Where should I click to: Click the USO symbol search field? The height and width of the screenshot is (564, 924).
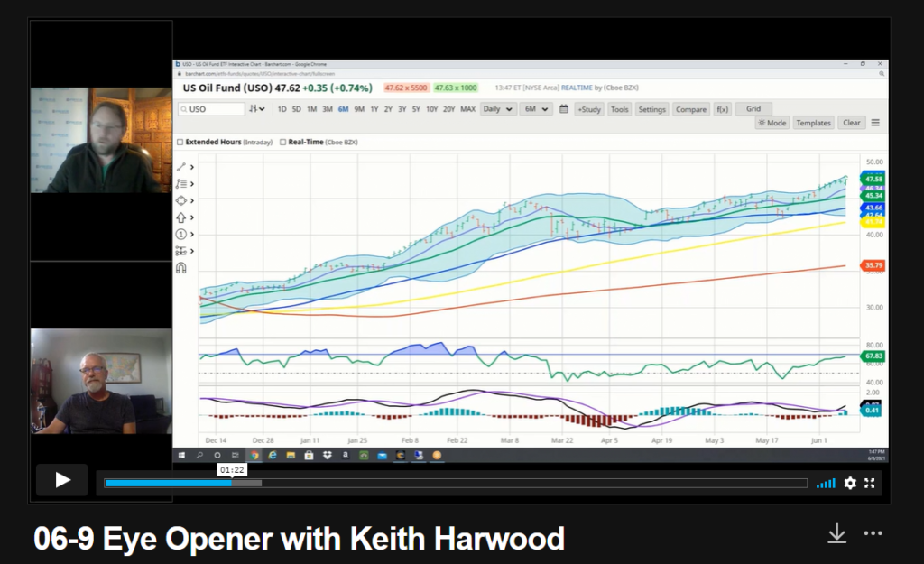pyautogui.click(x=211, y=109)
